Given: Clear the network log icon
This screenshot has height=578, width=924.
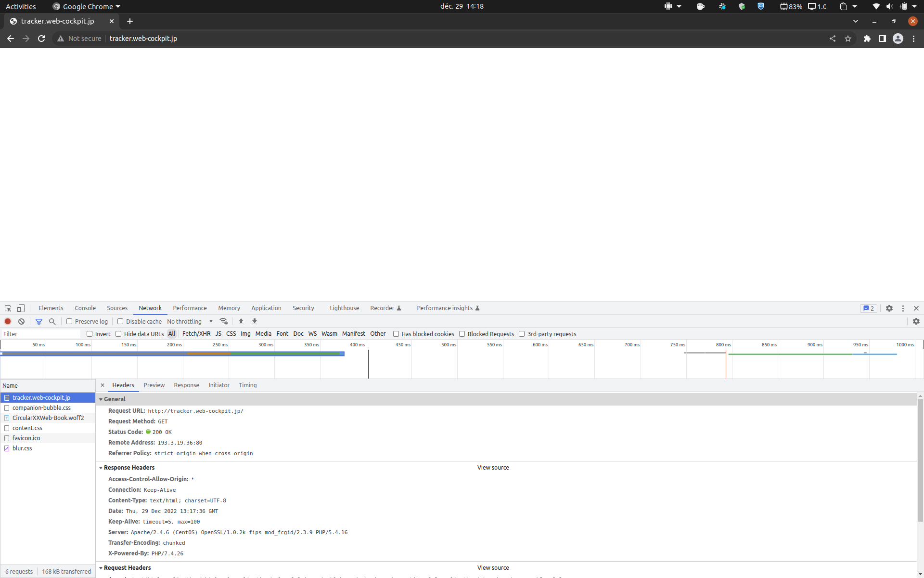Looking at the screenshot, I should point(21,321).
